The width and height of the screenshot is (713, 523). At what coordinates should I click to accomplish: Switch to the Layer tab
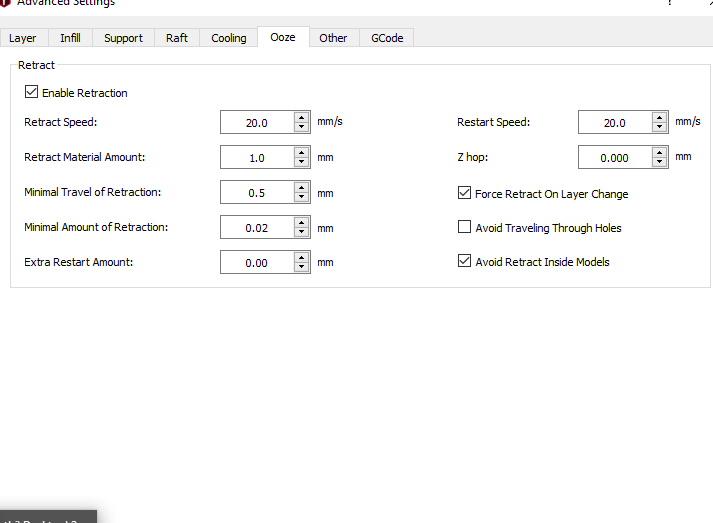[23, 38]
